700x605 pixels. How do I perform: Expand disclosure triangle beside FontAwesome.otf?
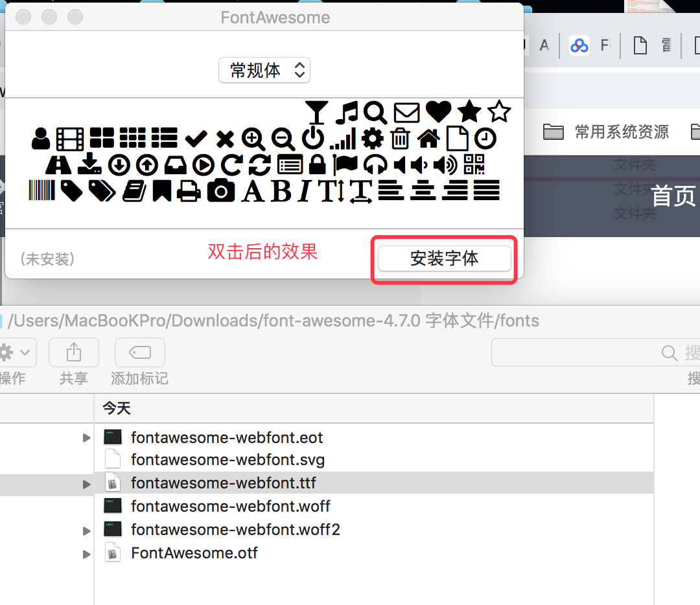pyautogui.click(x=87, y=554)
